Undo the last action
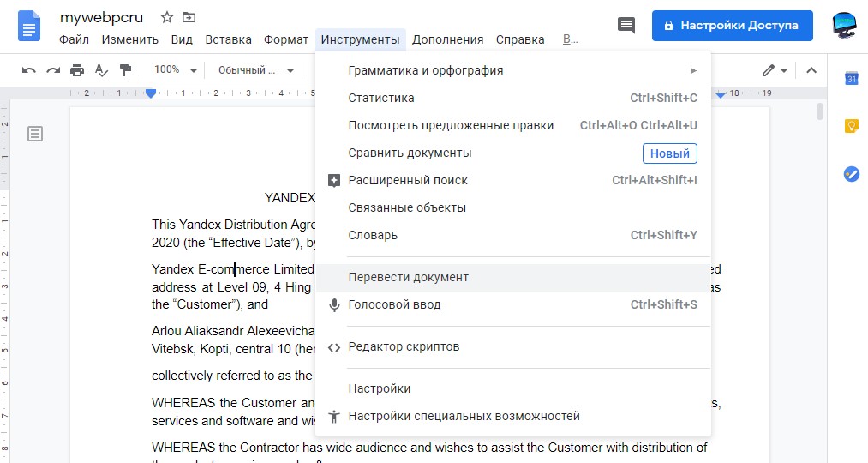Image resolution: width=868 pixels, height=463 pixels. (x=29, y=70)
